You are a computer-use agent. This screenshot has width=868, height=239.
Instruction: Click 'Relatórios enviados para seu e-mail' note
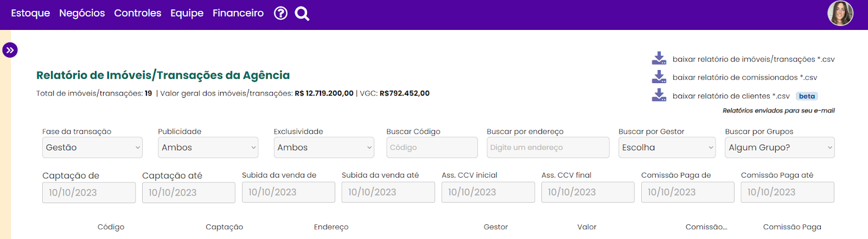click(778, 111)
